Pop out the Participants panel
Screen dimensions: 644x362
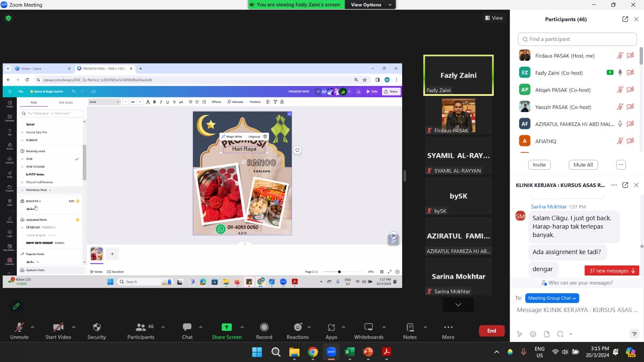coord(625,19)
